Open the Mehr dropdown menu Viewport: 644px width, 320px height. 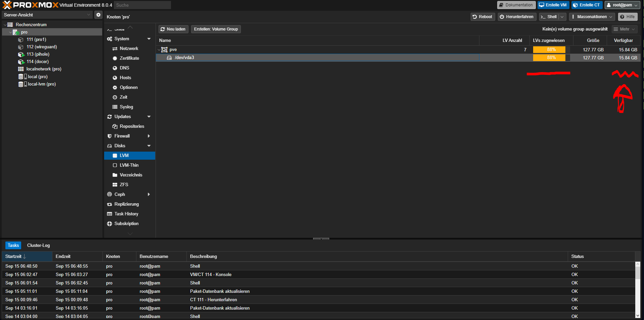[x=625, y=29]
